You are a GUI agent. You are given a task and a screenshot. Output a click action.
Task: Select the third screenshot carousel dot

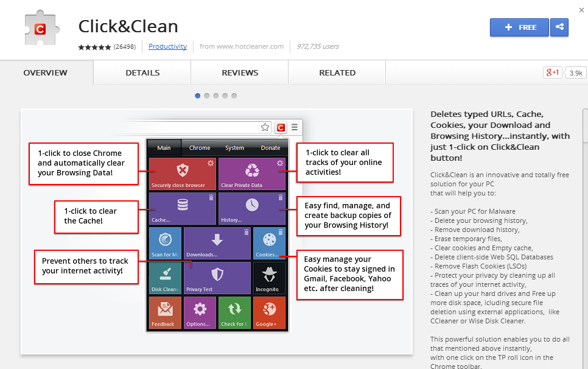215,96
